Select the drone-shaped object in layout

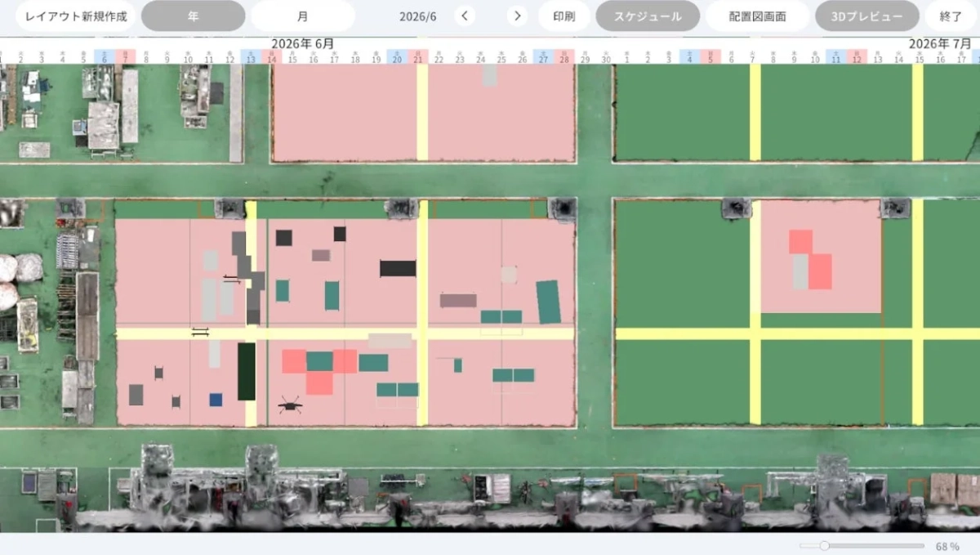point(289,404)
